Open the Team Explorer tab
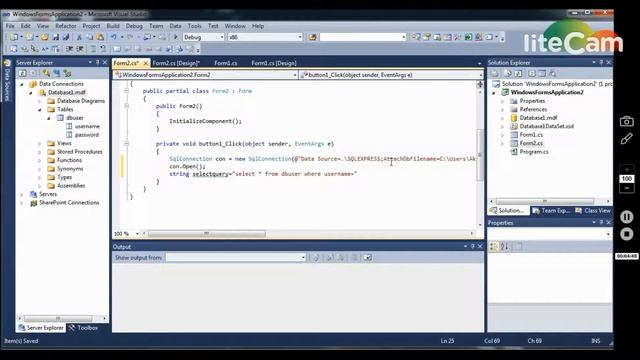The image size is (640, 360). [551, 211]
